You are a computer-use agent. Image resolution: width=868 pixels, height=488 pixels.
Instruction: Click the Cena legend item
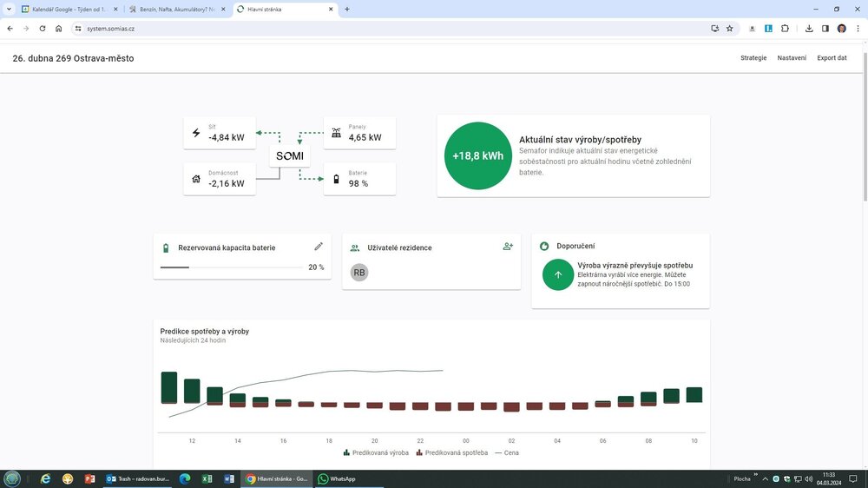point(507,452)
